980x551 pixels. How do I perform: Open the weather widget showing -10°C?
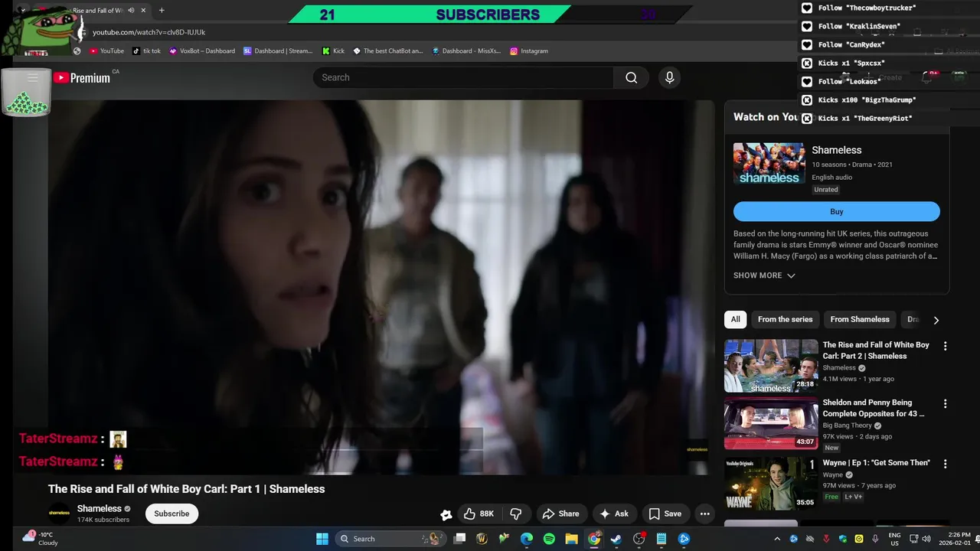[40, 539]
